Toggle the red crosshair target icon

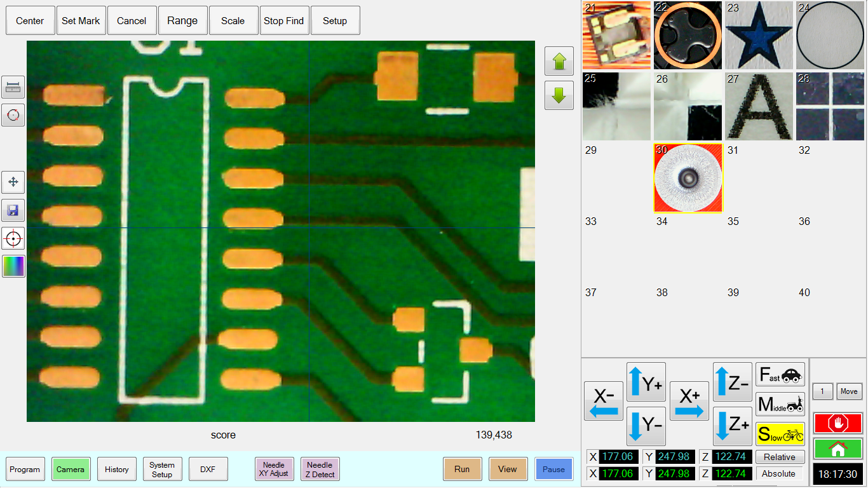[13, 239]
